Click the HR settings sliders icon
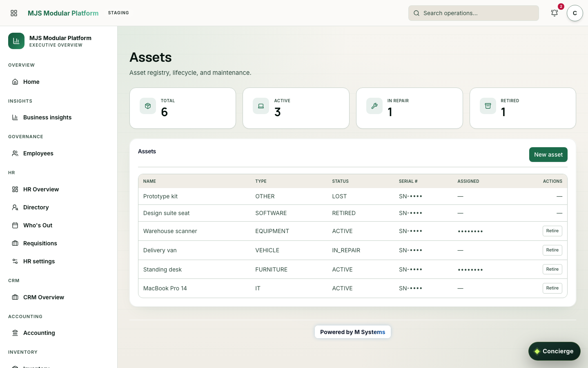588x368 pixels. coord(15,261)
